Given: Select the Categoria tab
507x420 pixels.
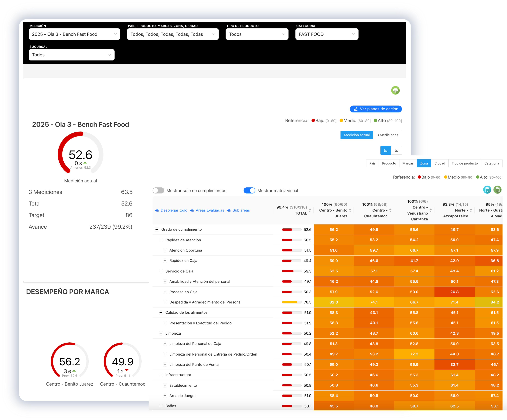Looking at the screenshot, I should (x=492, y=163).
